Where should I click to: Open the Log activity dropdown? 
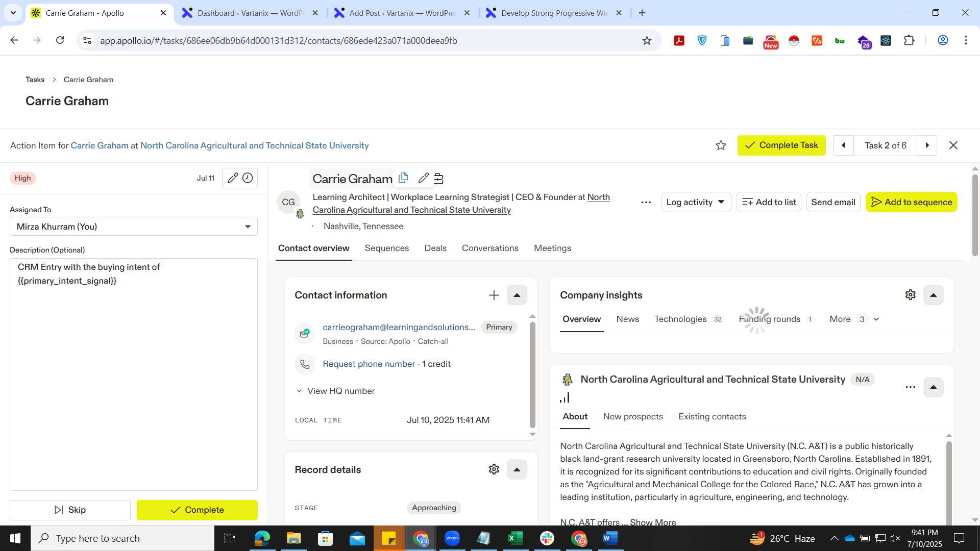point(696,202)
